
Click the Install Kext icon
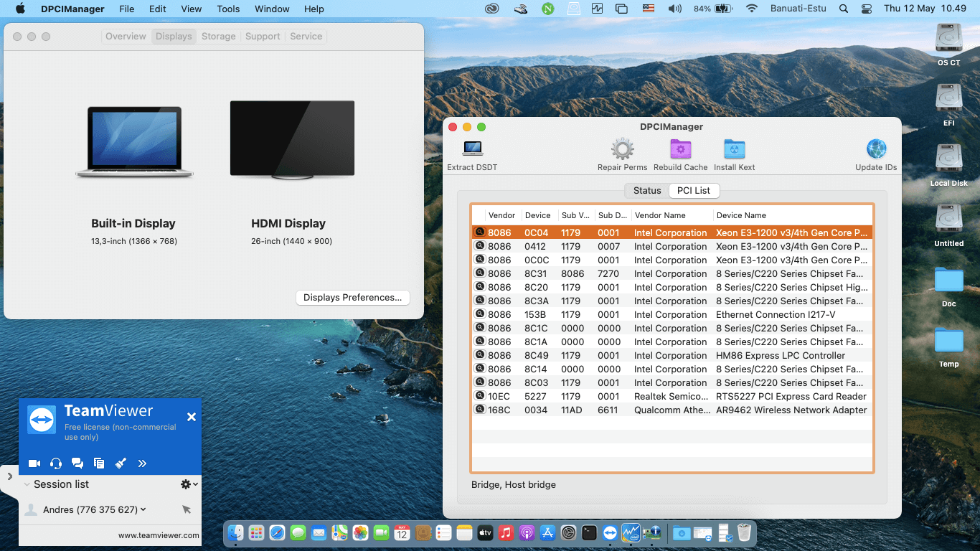point(734,149)
